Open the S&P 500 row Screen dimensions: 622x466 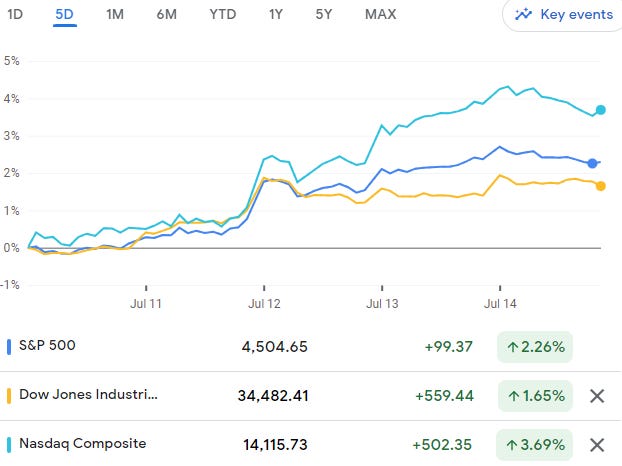[x=311, y=347]
